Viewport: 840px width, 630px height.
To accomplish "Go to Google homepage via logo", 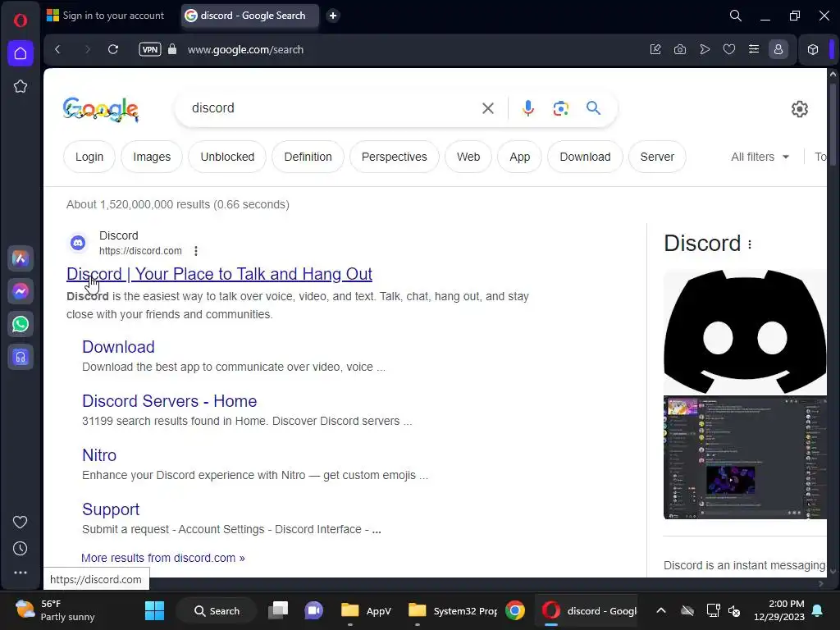I will tap(101, 109).
